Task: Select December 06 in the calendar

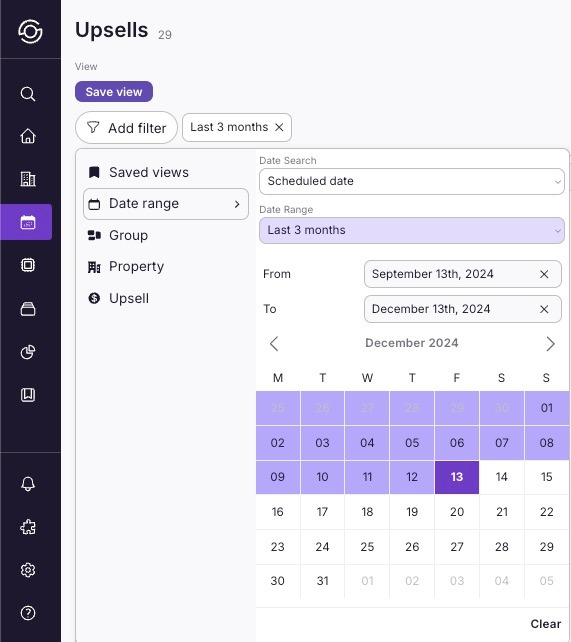Action: point(457,443)
